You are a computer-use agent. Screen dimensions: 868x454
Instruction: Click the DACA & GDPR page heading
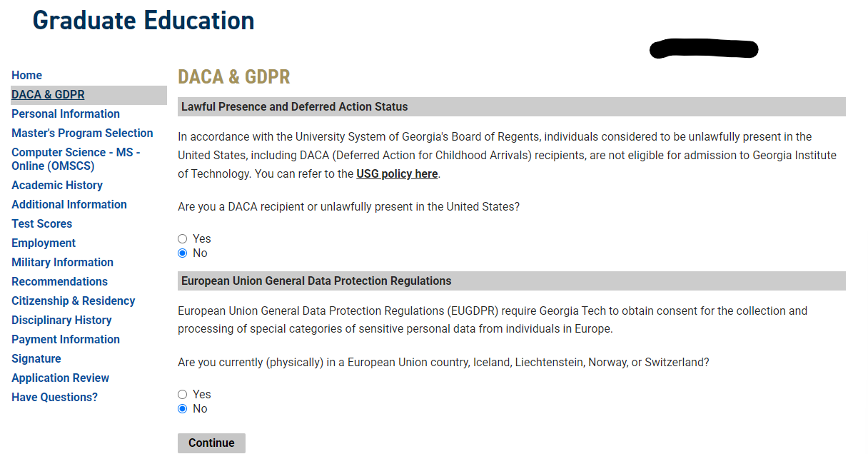click(x=234, y=77)
